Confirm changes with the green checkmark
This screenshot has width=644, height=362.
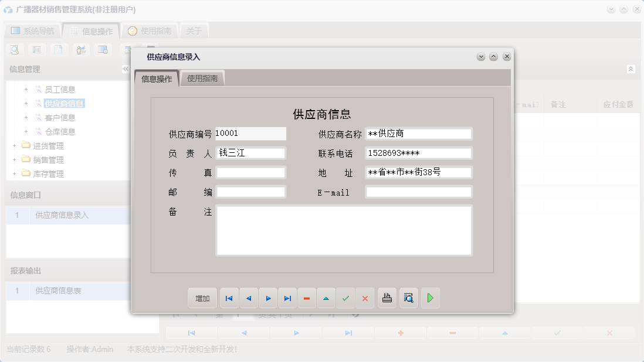(x=345, y=298)
